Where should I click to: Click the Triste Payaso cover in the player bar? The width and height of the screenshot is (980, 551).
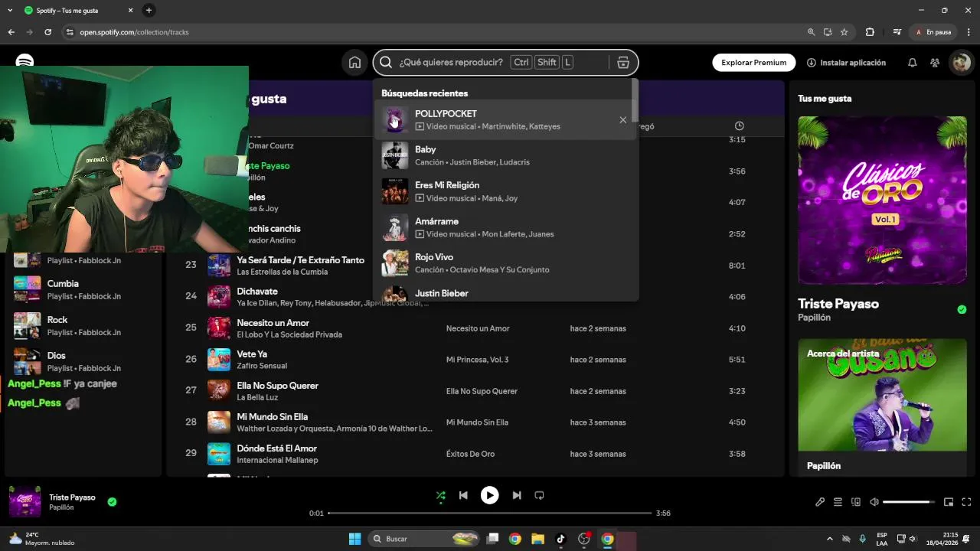tap(25, 501)
